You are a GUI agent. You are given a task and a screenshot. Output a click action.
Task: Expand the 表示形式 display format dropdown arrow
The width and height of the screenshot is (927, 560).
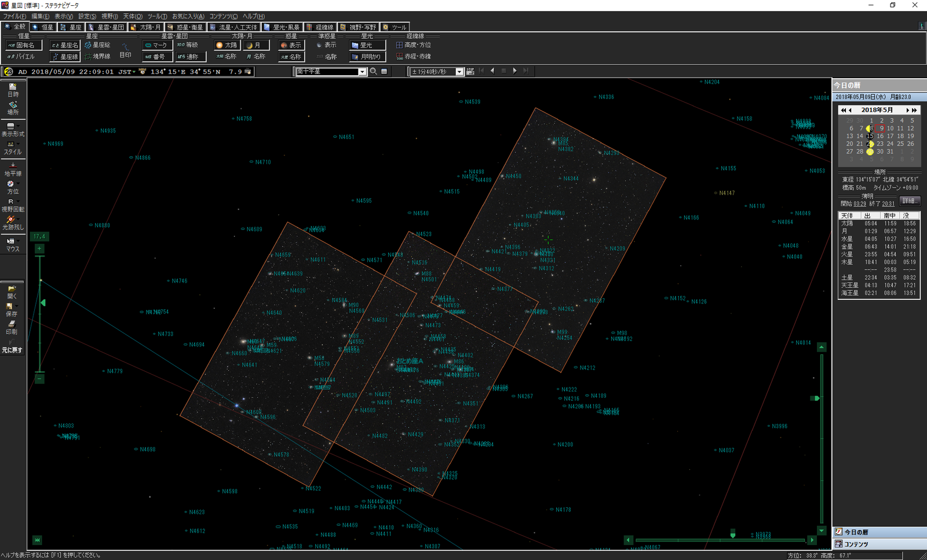19,126
